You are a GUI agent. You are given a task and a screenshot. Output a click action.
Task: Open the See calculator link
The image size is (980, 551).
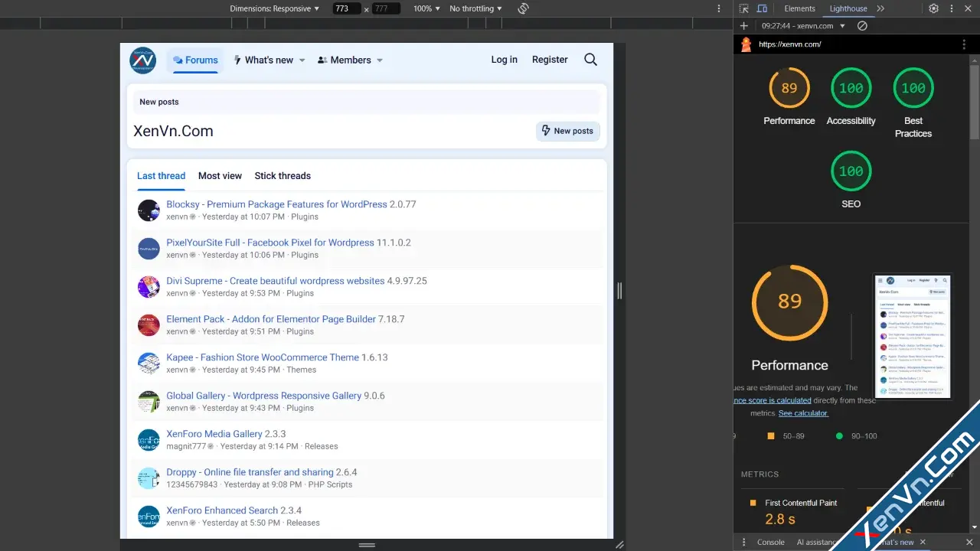pyautogui.click(x=803, y=413)
